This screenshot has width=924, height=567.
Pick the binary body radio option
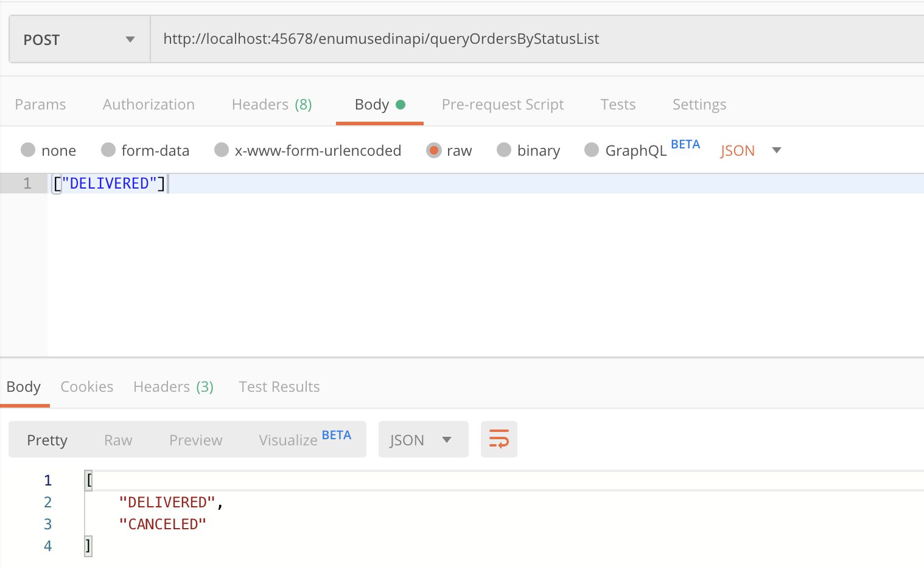504,150
